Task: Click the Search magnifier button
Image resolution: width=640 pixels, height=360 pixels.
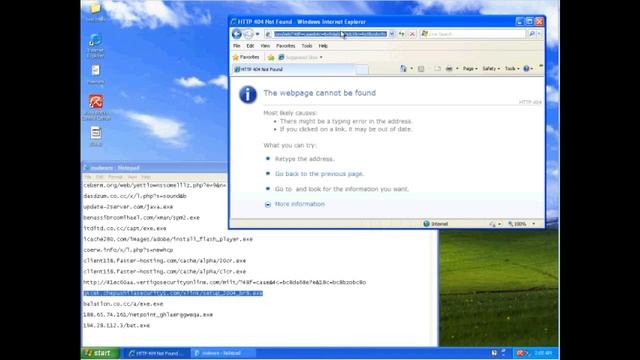Action: (531, 34)
